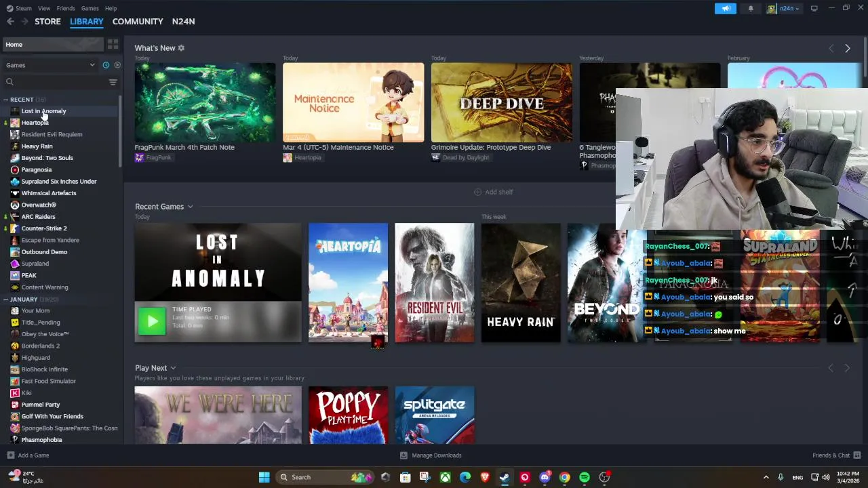Switch library to grid collections view
Image resolution: width=868 pixels, height=488 pixels.
pyautogui.click(x=113, y=44)
